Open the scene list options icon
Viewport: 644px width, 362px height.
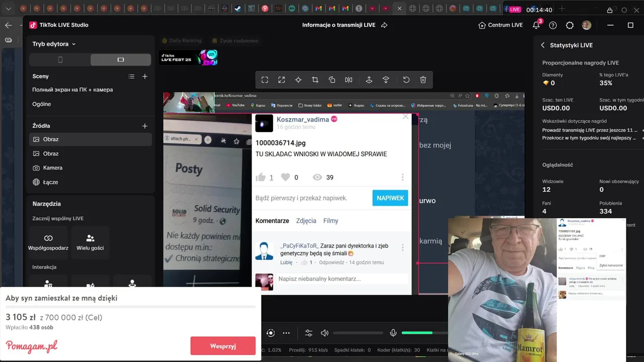(x=131, y=76)
